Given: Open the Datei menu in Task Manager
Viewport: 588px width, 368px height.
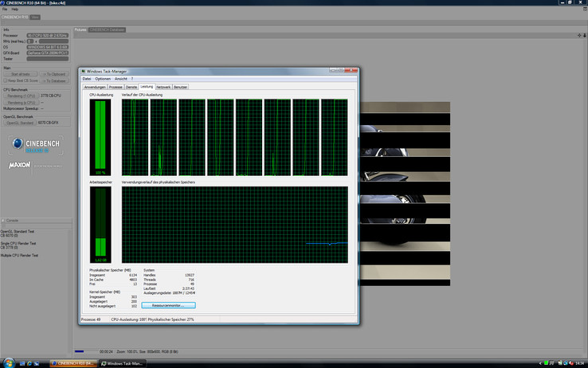Looking at the screenshot, I should tap(87, 79).
